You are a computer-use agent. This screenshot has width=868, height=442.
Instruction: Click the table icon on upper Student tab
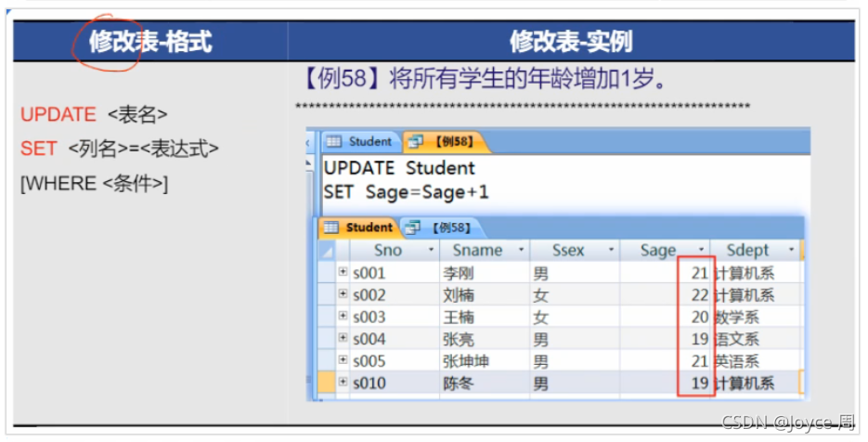click(334, 142)
